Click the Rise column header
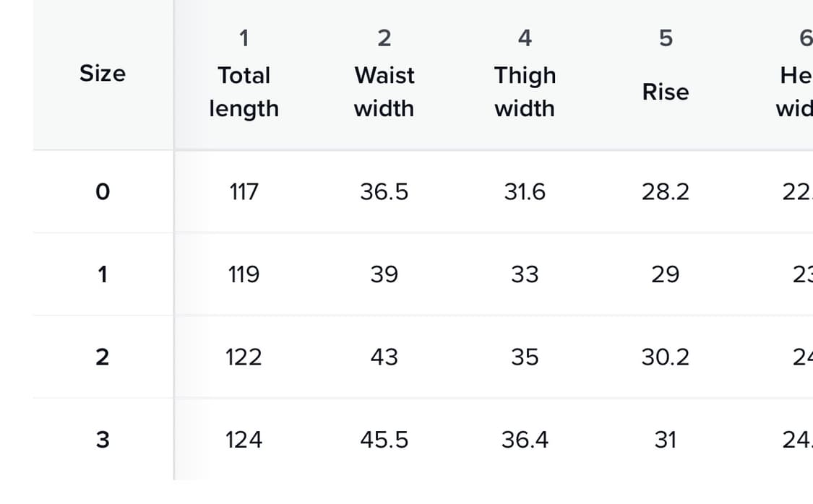This screenshot has width=813, height=504. pyautogui.click(x=665, y=92)
